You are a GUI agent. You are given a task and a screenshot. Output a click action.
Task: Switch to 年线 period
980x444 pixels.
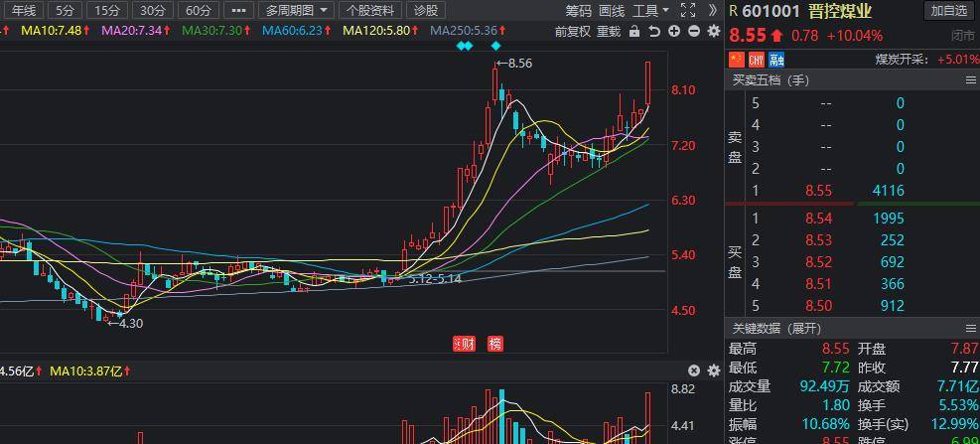tap(25, 10)
